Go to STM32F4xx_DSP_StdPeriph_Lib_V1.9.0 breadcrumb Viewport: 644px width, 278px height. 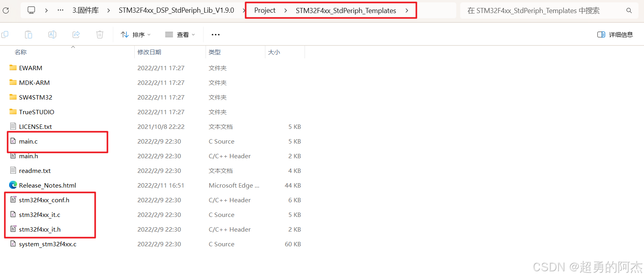(x=176, y=10)
